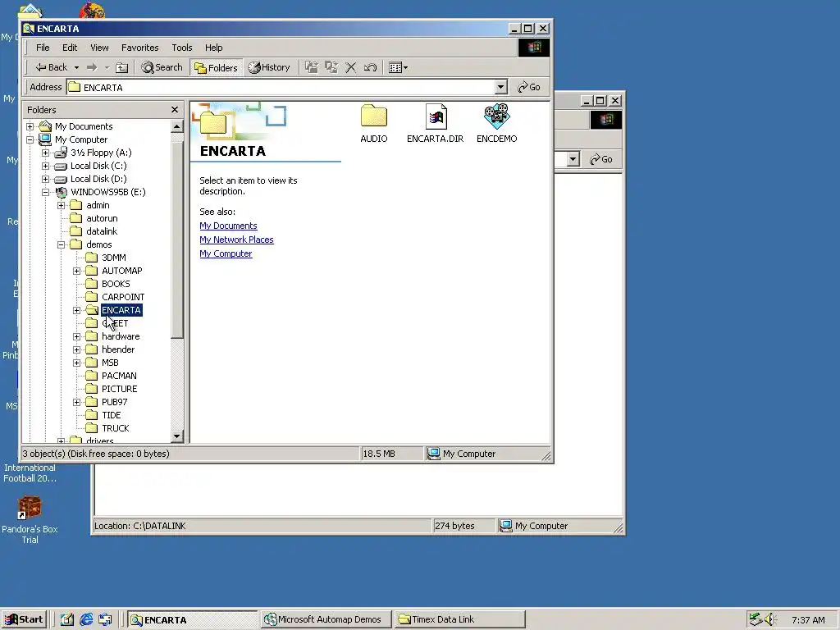Click the folder tree scroll down arrow

[x=177, y=436]
